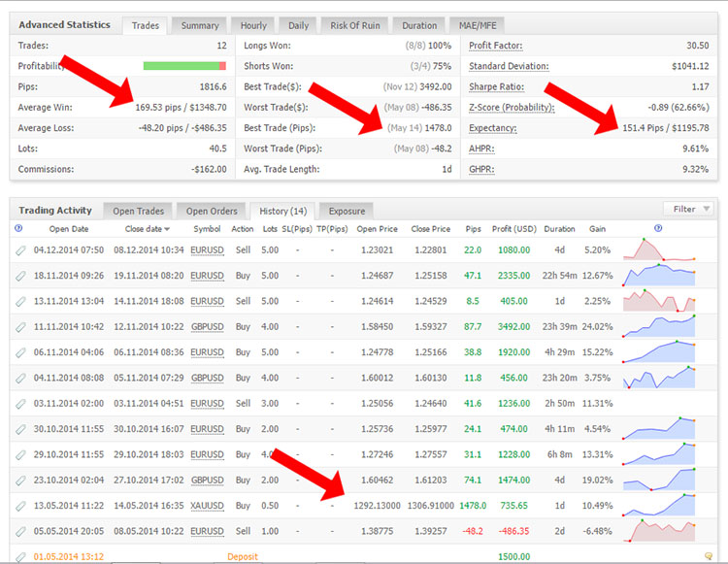Click edit pencil icon for 03.11.2014 02:00 trade
Screen dimensions: 728x564
coord(20,404)
